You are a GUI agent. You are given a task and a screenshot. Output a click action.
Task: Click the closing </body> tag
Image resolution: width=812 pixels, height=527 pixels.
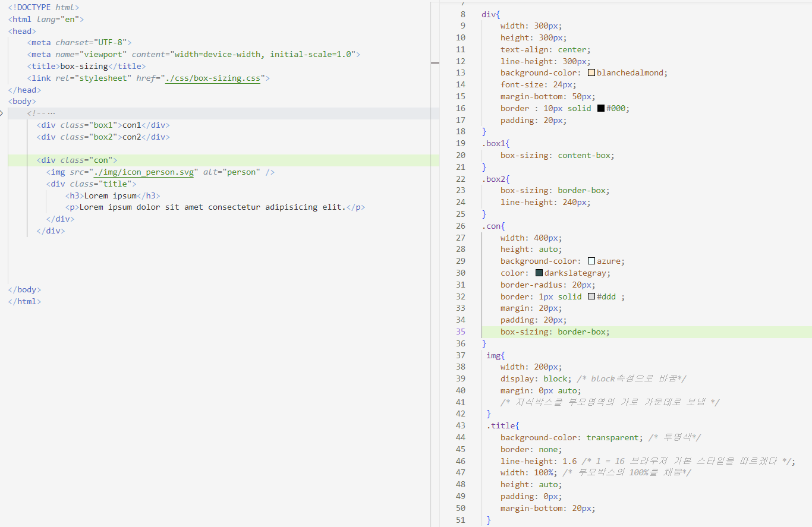click(25, 290)
